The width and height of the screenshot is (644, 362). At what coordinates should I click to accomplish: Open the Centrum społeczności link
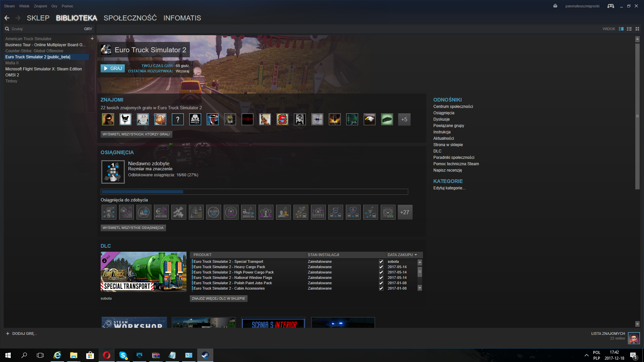coord(453,107)
